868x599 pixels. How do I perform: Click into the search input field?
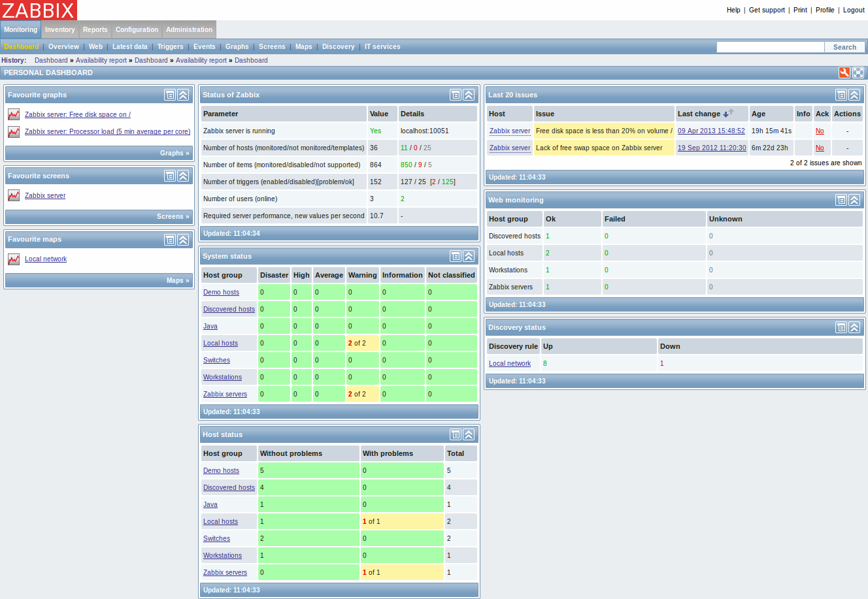(x=771, y=47)
